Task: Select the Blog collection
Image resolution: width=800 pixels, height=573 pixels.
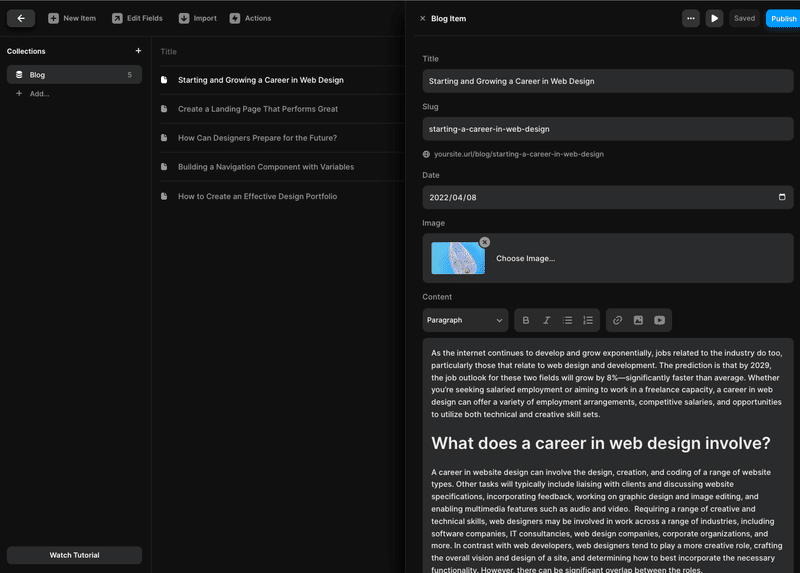Action: tap(74, 74)
